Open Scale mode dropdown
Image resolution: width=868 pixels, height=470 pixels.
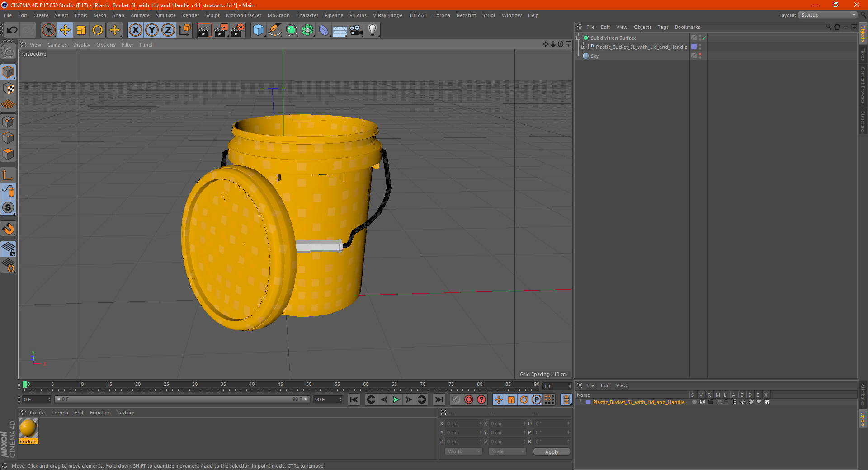click(507, 451)
